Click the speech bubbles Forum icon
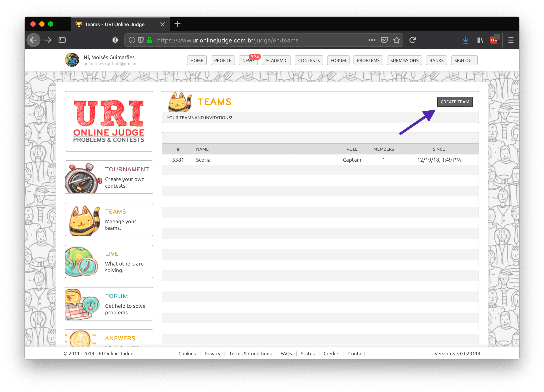The image size is (544, 392). [82, 304]
